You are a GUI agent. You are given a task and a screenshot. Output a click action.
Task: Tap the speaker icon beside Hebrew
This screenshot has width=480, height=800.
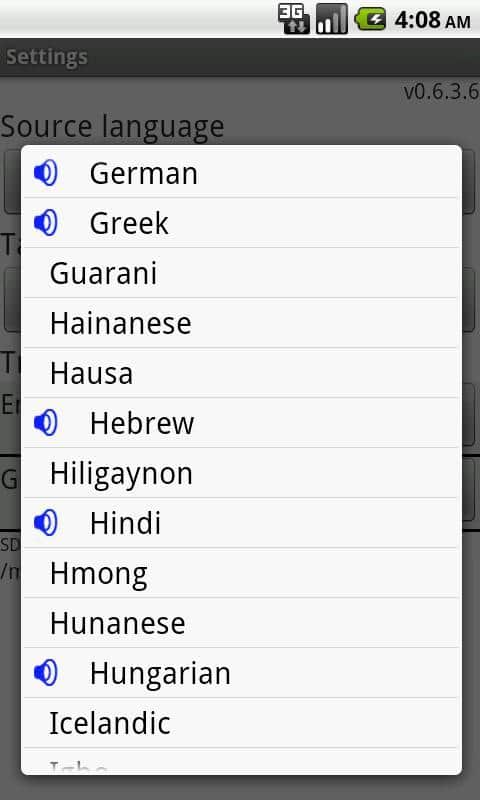(x=45, y=423)
